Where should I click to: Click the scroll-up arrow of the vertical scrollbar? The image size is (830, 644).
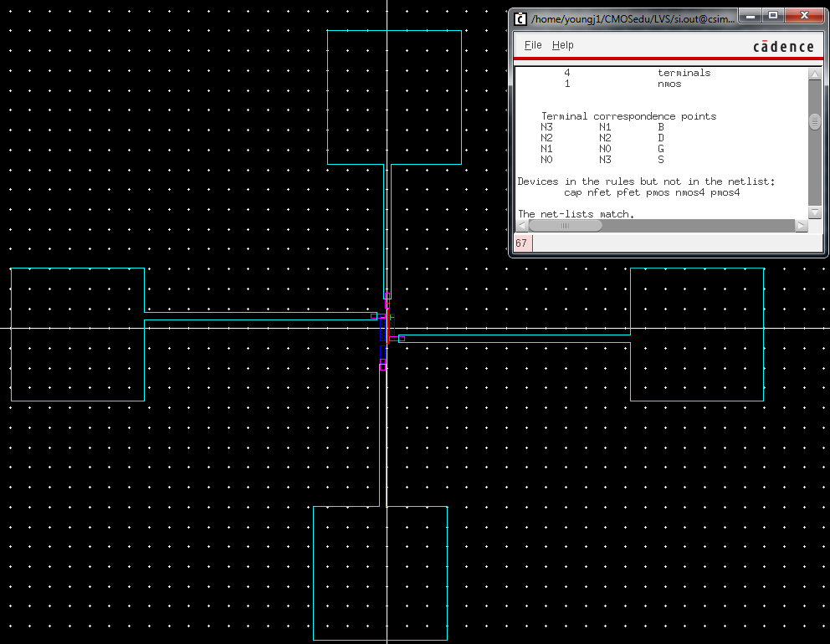[x=813, y=73]
